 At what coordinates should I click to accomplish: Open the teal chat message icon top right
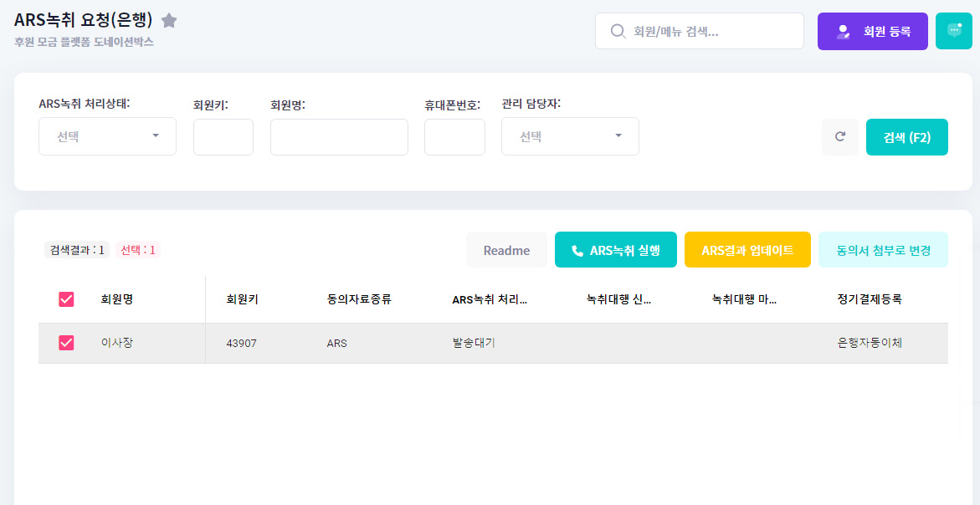pyautogui.click(x=954, y=30)
